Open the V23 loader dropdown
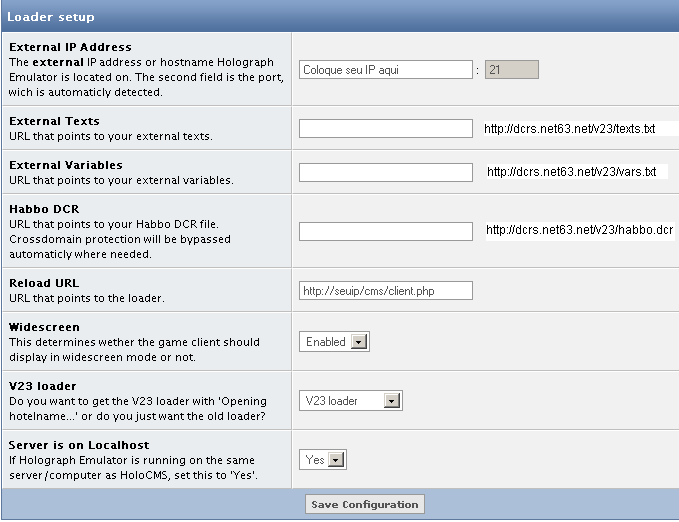This screenshot has width=679, height=522. [351, 401]
